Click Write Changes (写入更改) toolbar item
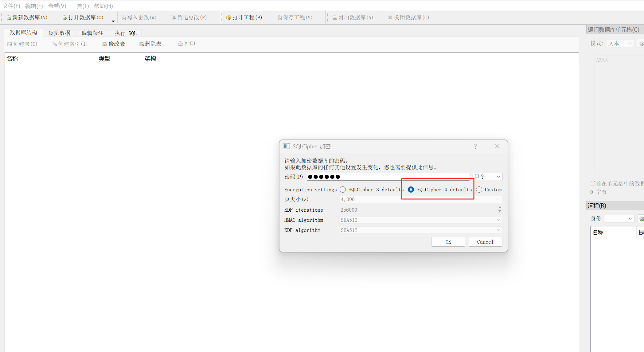The image size is (644, 352). [x=139, y=18]
